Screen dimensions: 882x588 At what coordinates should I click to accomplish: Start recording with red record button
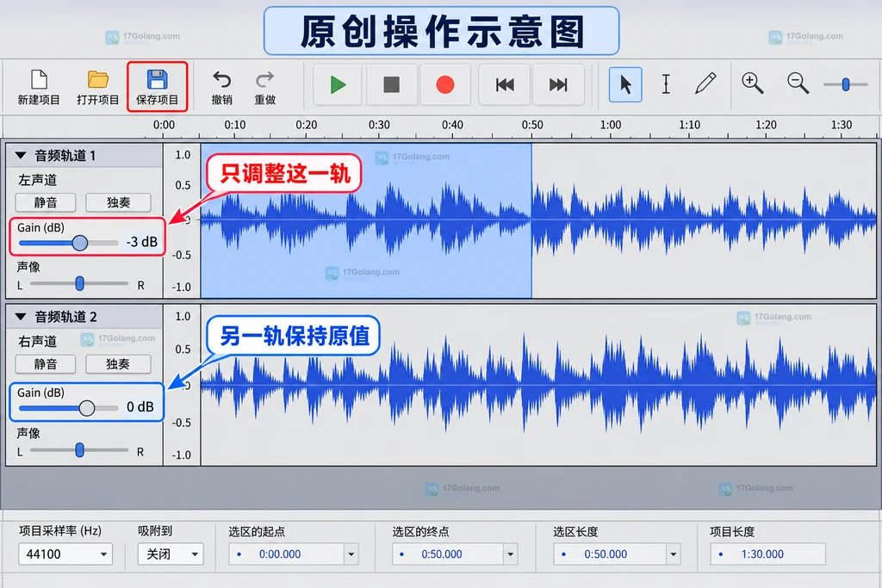445,85
